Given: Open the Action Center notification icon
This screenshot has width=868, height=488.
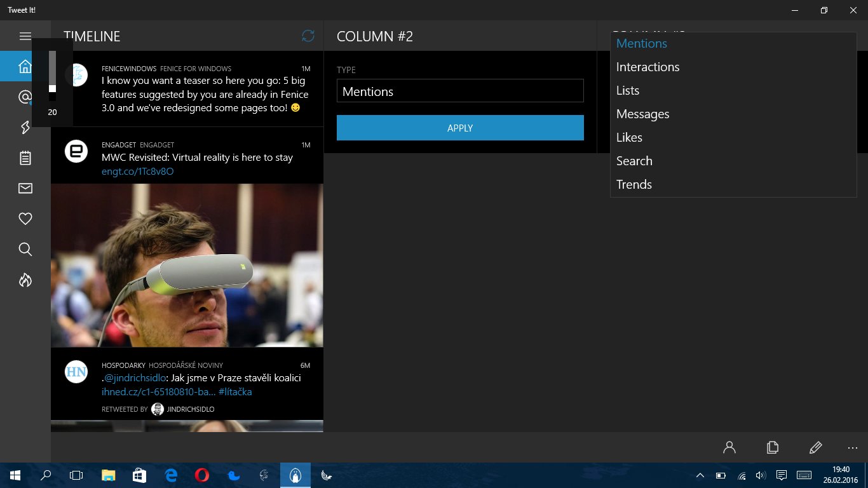Looking at the screenshot, I should pyautogui.click(x=782, y=475).
